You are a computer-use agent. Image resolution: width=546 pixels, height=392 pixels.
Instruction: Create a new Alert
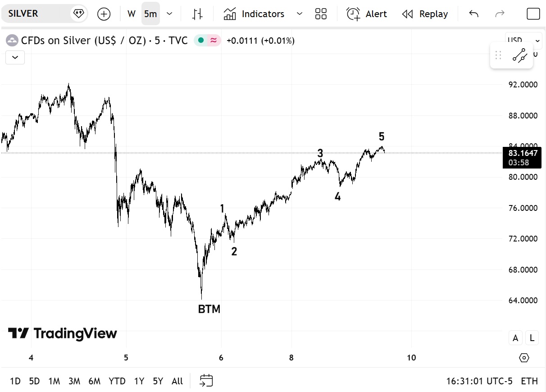tap(367, 14)
